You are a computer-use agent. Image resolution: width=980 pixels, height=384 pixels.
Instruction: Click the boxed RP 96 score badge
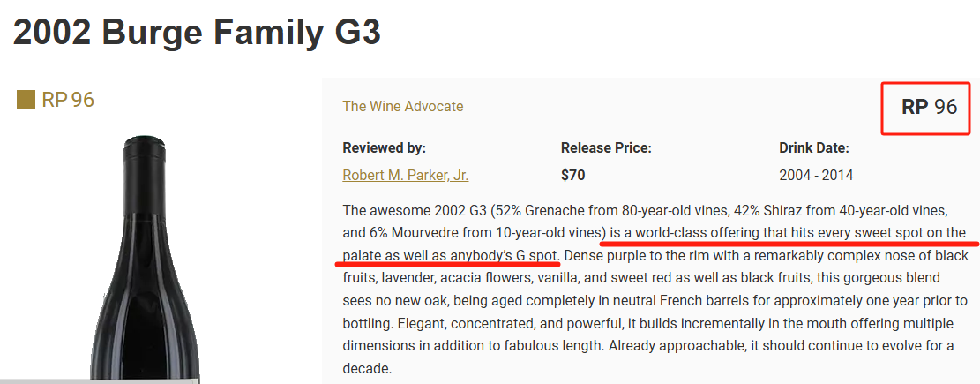[929, 107]
